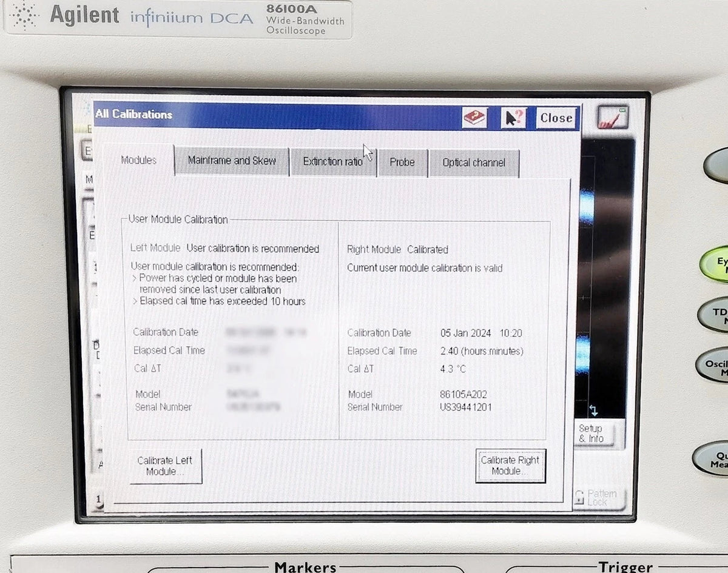Close the All Calibrations dialog
The image size is (728, 573).
[x=556, y=118]
